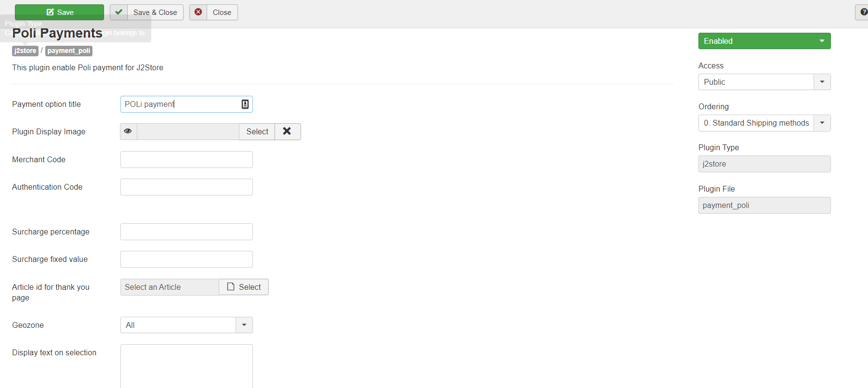The image size is (868, 388).
Task: Click the Save & Close button
Action: 146,12
